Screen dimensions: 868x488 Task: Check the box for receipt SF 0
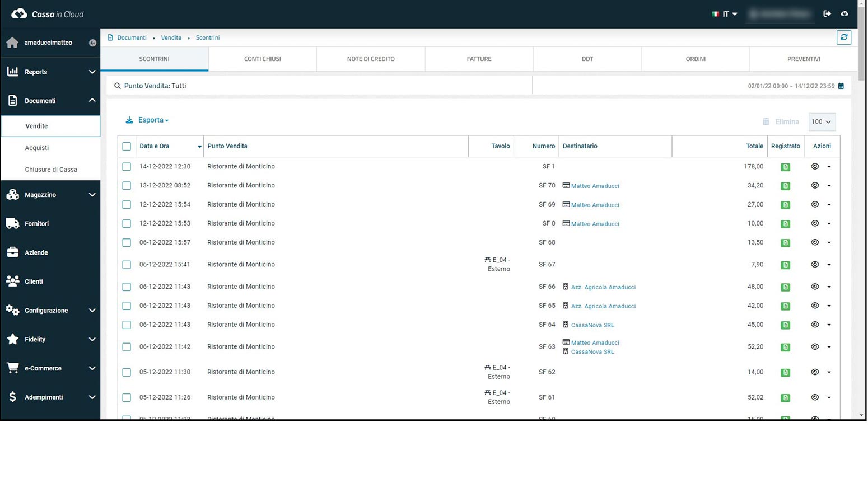pyautogui.click(x=127, y=224)
